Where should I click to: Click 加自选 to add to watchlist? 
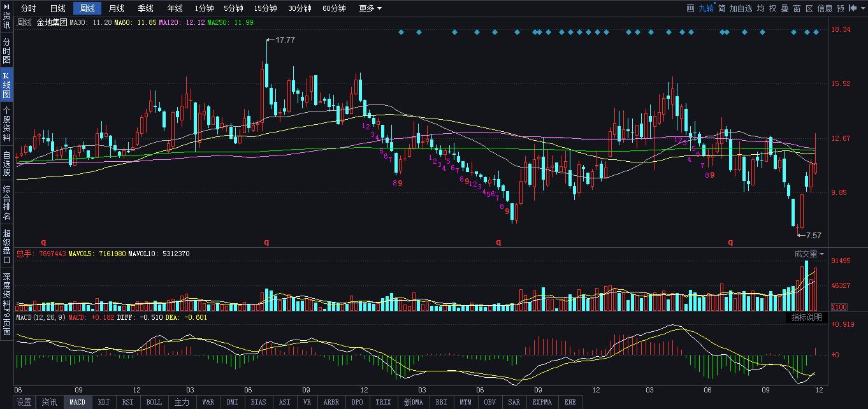click(x=741, y=8)
